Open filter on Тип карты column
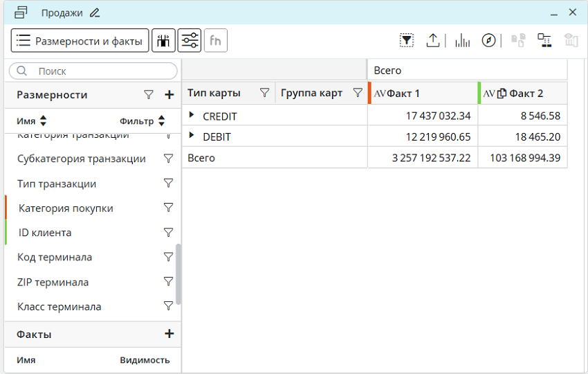 264,93
